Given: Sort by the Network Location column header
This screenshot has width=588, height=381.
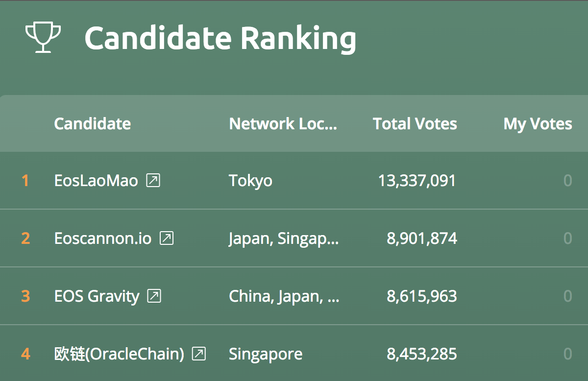Looking at the screenshot, I should [x=283, y=123].
